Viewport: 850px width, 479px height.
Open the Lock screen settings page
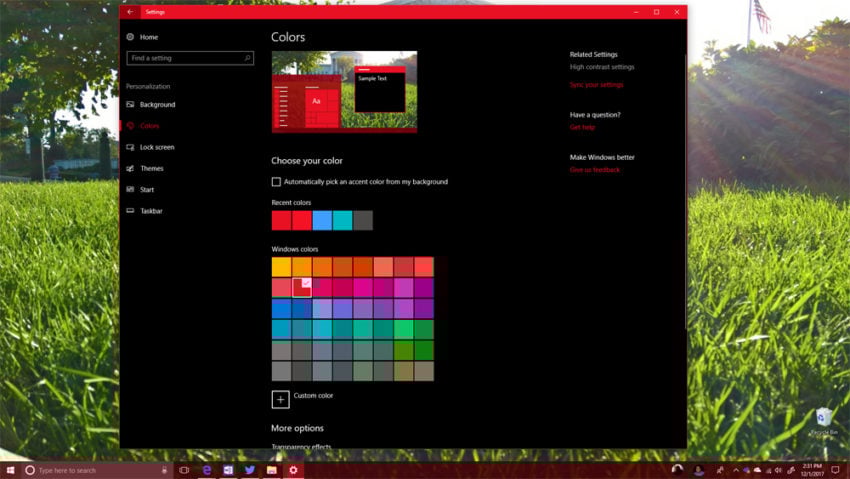coord(157,147)
